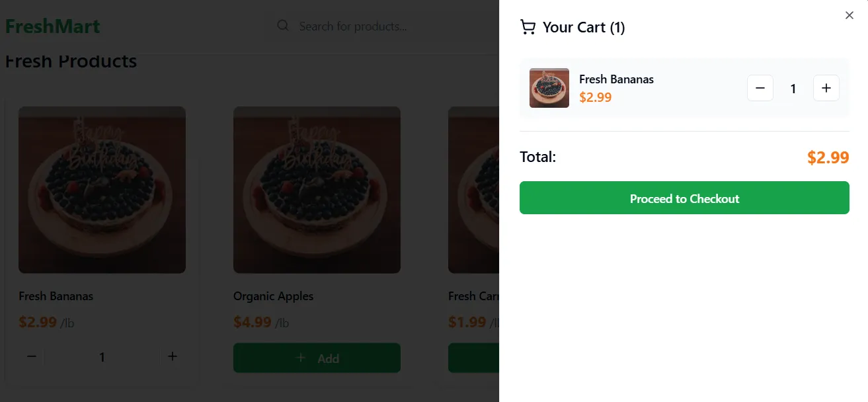Select the Fresh Bananas name in the cart
This screenshot has width=868, height=402.
[x=616, y=79]
